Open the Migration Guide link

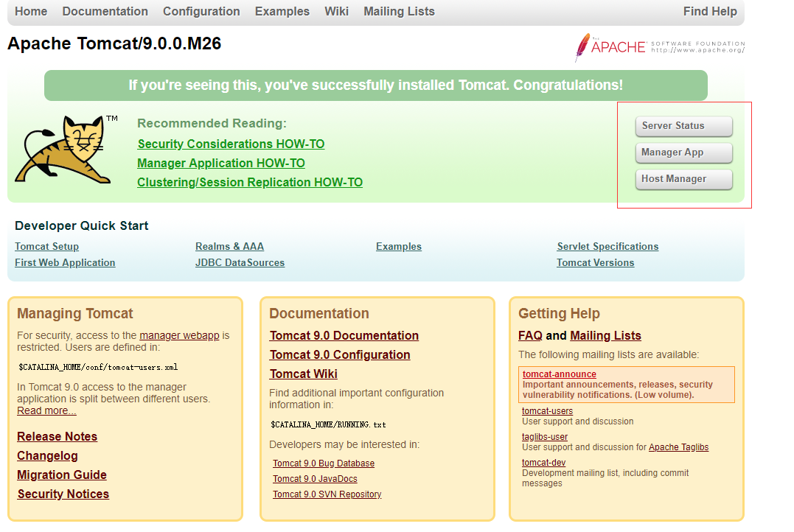[x=62, y=475]
